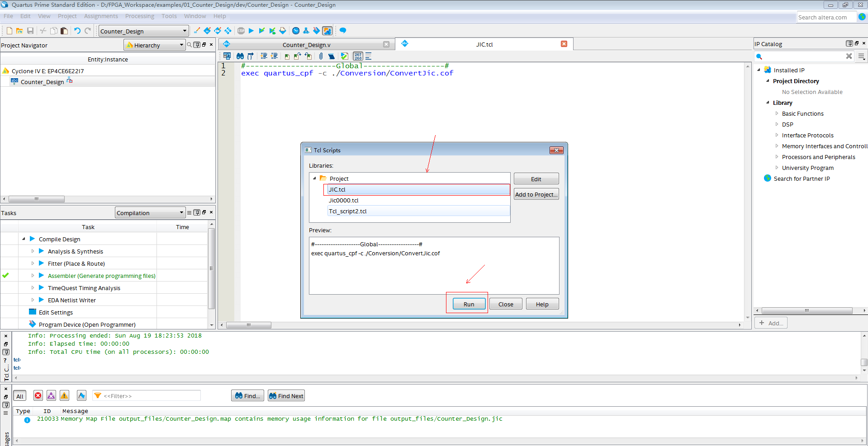Click the paperclip icon in editor toolbar
Image resolution: width=868 pixels, height=446 pixels.
click(321, 56)
